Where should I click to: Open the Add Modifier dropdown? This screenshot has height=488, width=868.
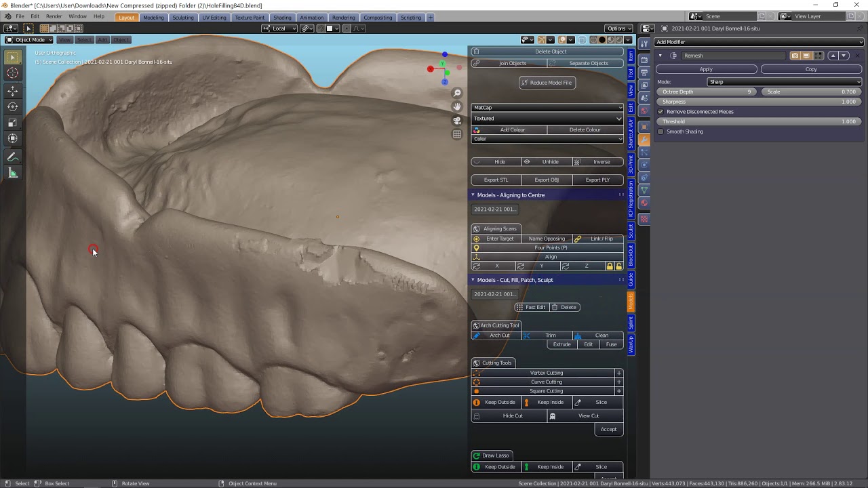tap(758, 42)
